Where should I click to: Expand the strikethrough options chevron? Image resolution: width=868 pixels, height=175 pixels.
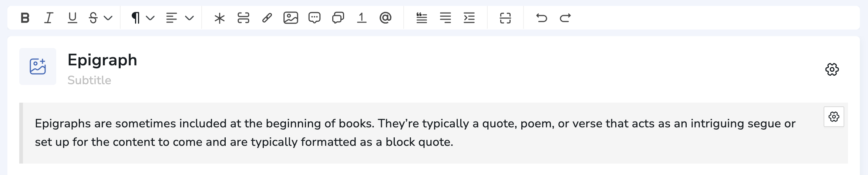(x=108, y=18)
